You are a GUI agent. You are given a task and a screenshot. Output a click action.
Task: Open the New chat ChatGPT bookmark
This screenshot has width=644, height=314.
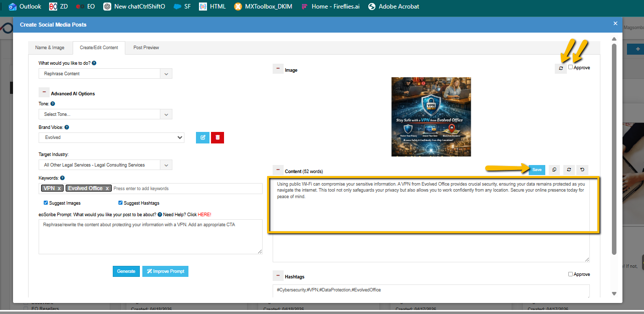pos(134,7)
